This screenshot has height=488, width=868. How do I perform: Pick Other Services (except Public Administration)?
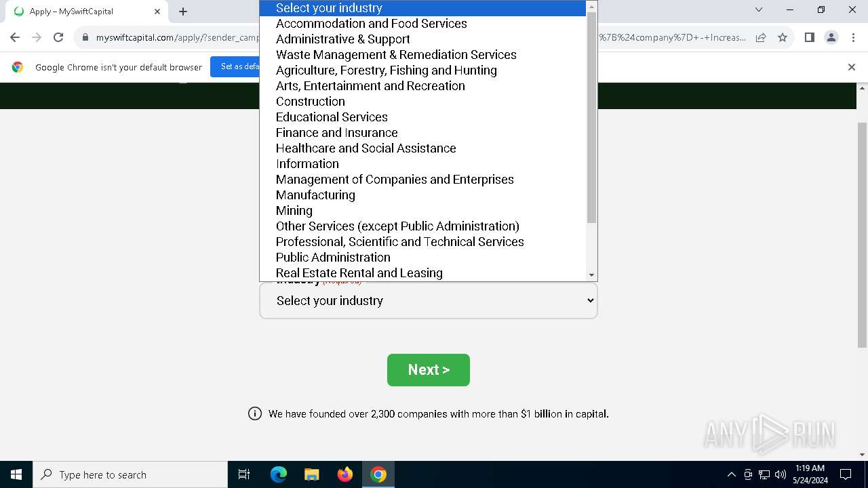[422, 226]
